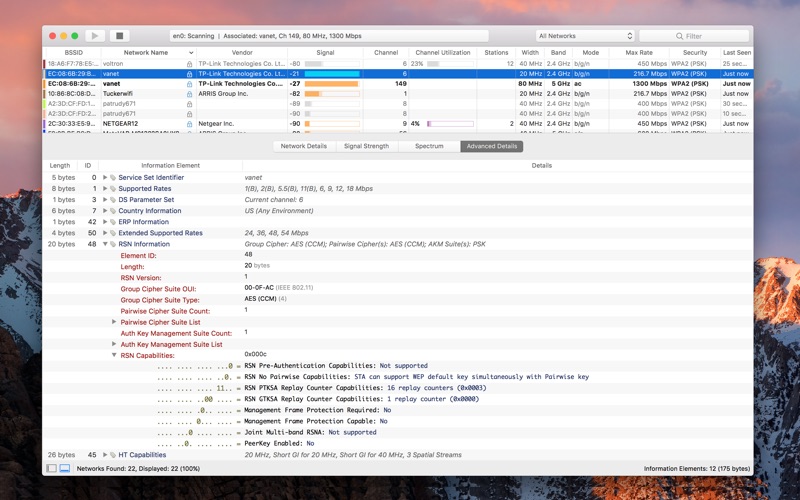
Task: Select the Tuckerwifi network row
Action: point(398,94)
